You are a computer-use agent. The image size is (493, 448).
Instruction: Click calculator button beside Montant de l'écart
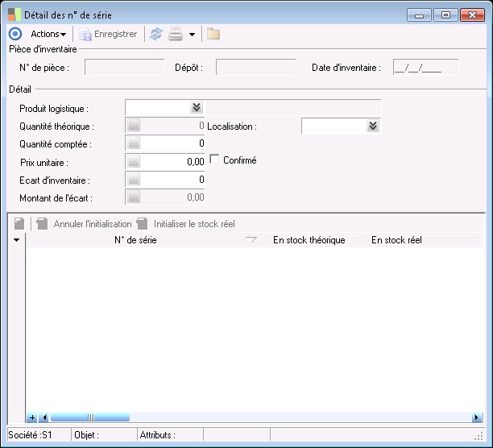[x=134, y=197]
